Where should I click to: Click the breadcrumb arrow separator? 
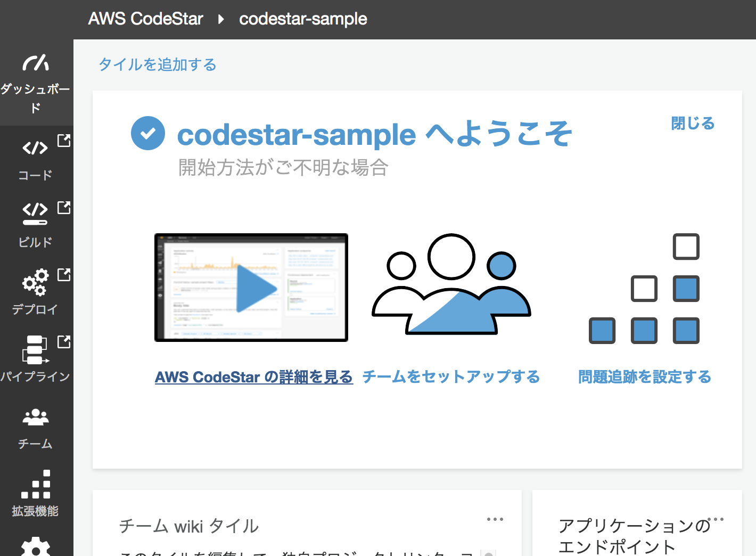click(x=221, y=20)
